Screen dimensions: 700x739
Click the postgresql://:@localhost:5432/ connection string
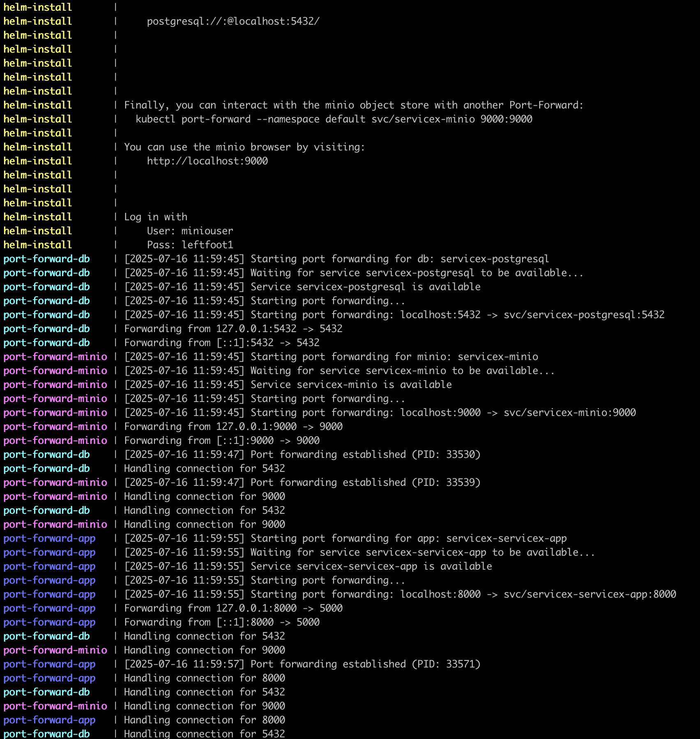pos(233,21)
